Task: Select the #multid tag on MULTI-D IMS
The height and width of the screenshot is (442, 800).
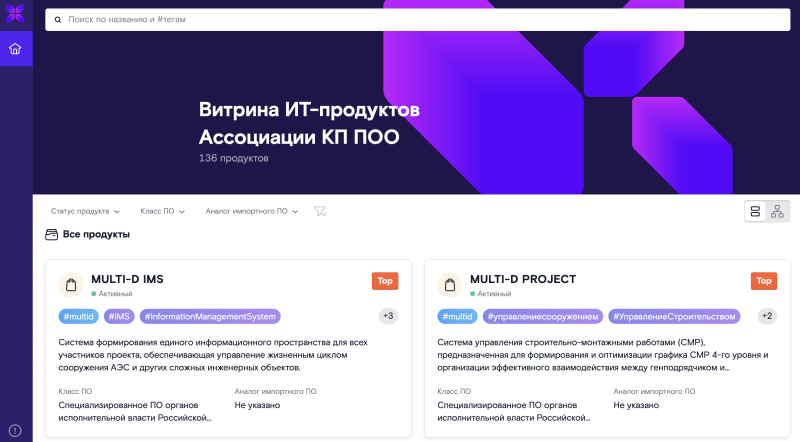Action: point(79,316)
